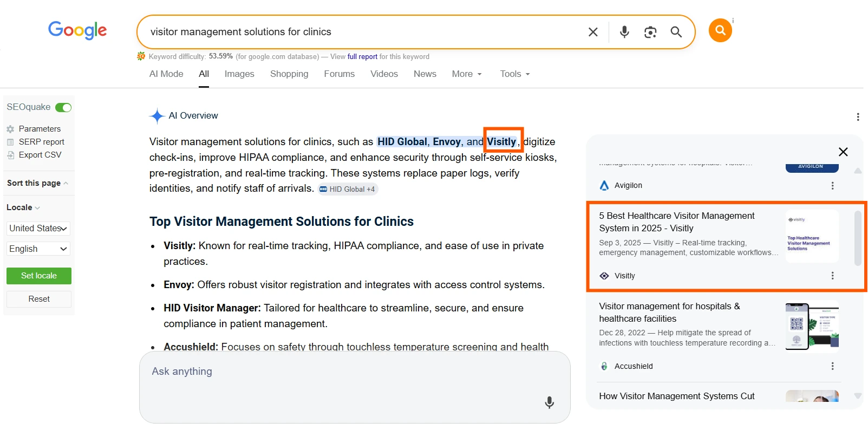The image size is (868, 436).
Task: Select the All results tab
Action: pyautogui.click(x=204, y=74)
